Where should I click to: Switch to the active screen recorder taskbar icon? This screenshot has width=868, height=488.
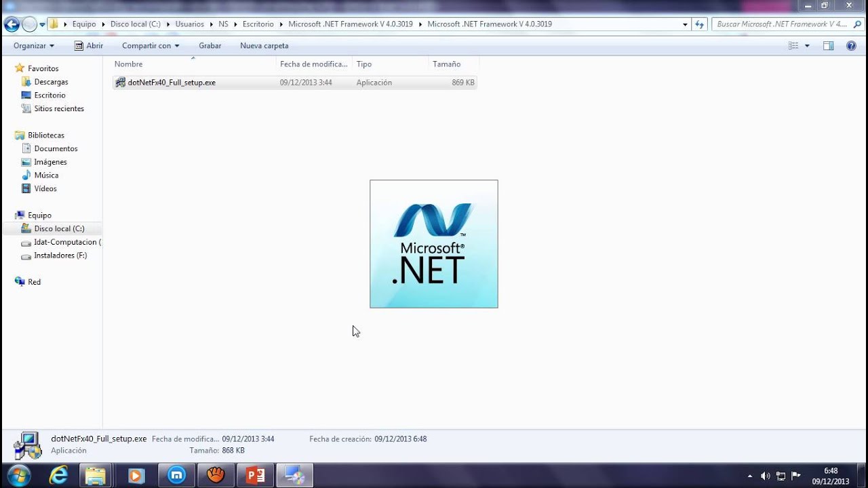click(x=295, y=476)
